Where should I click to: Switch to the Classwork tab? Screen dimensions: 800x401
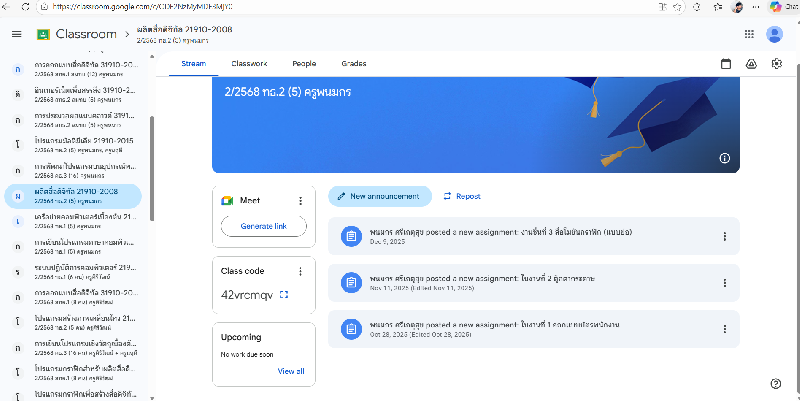[249, 63]
